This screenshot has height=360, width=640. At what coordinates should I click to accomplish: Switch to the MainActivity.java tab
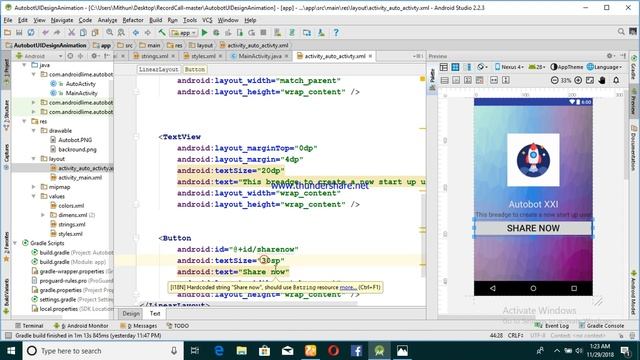coord(260,56)
